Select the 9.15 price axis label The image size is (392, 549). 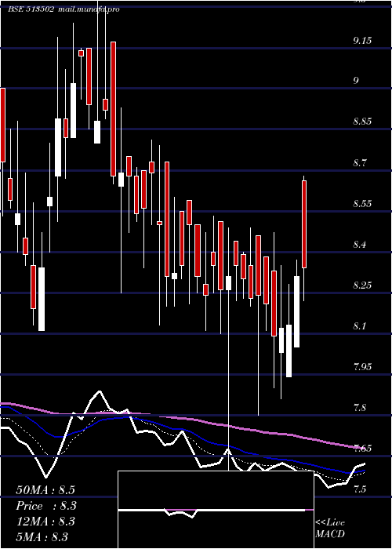(362, 41)
